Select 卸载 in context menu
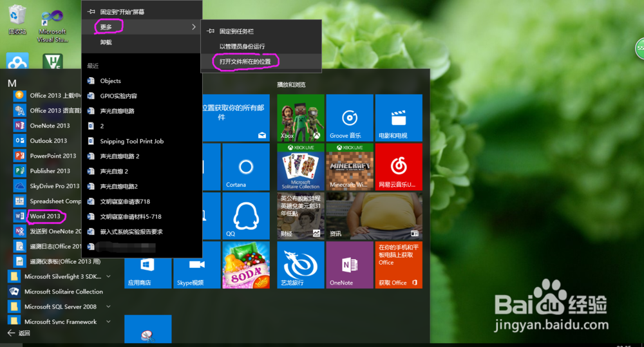The width and height of the screenshot is (644, 347). pos(142,42)
